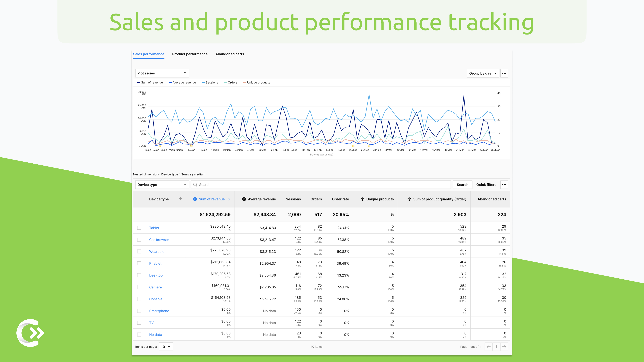
Task: Toggle Unique products legend series
Action: (x=257, y=82)
